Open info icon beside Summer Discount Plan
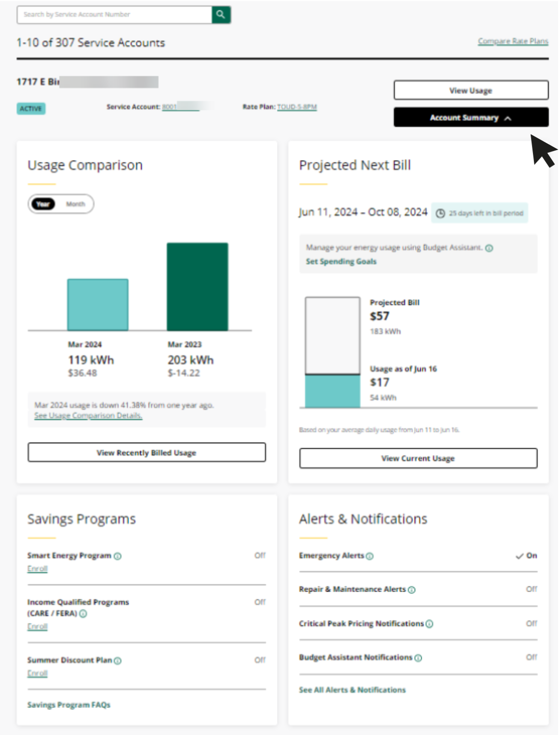 coord(118,661)
